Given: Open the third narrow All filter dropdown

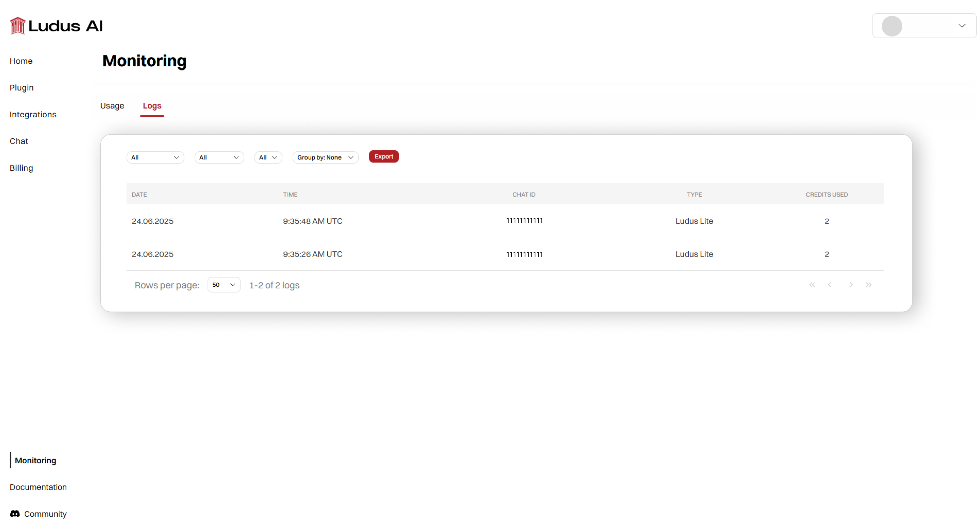Looking at the screenshot, I should coord(268,157).
